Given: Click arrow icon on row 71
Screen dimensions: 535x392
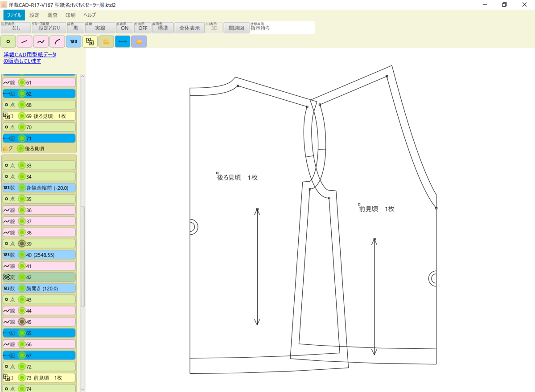Looking at the screenshot, I should tap(6, 139).
